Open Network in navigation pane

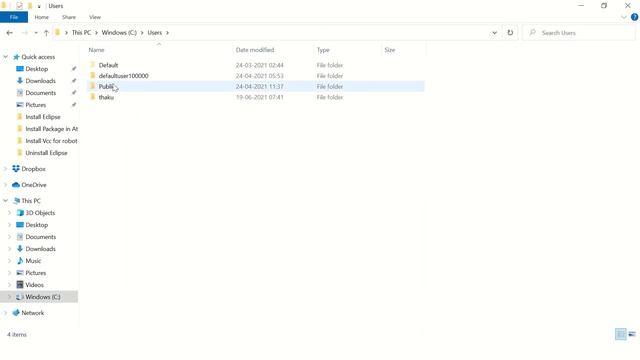point(32,313)
